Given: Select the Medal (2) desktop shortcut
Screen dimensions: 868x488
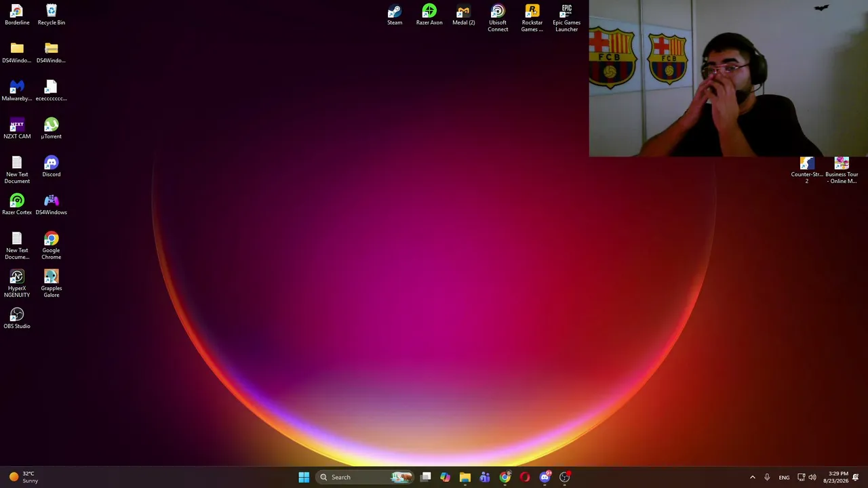Looking at the screenshot, I should 464,15.
